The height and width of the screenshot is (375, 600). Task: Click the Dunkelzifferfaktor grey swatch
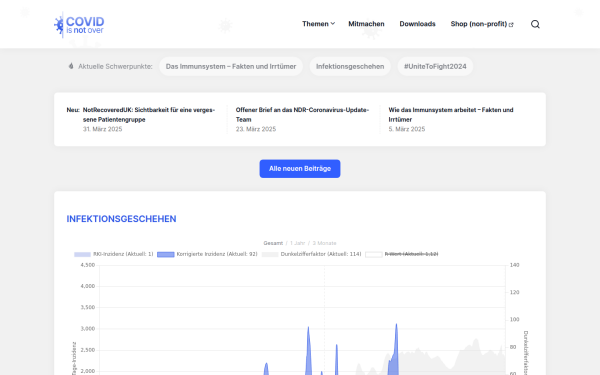point(270,254)
